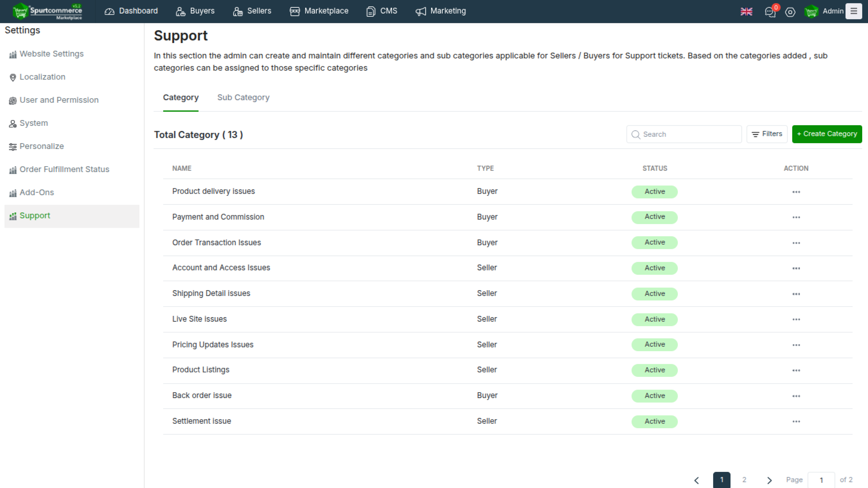Click the STATUS column header
Viewport: 868px width, 488px height.
[654, 169]
